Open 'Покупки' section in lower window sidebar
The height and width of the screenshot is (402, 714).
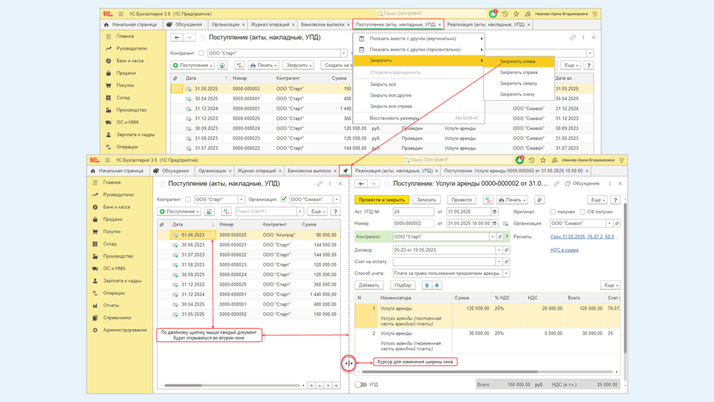[112, 232]
